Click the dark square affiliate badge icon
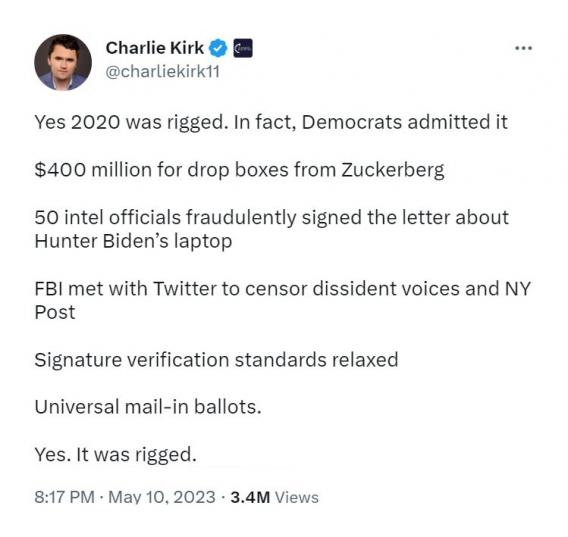Image resolution: width=568 pixels, height=537 pixels. pyautogui.click(x=243, y=48)
